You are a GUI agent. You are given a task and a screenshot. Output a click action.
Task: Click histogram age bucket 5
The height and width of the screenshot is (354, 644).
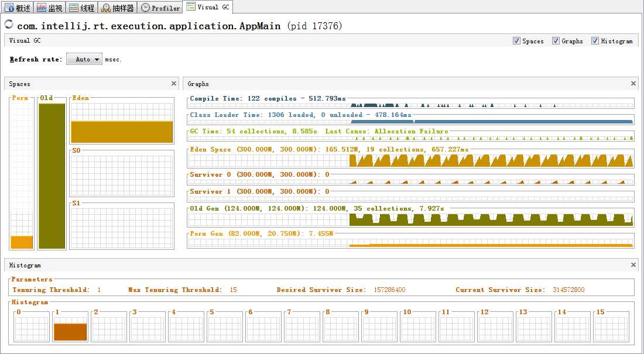point(225,326)
